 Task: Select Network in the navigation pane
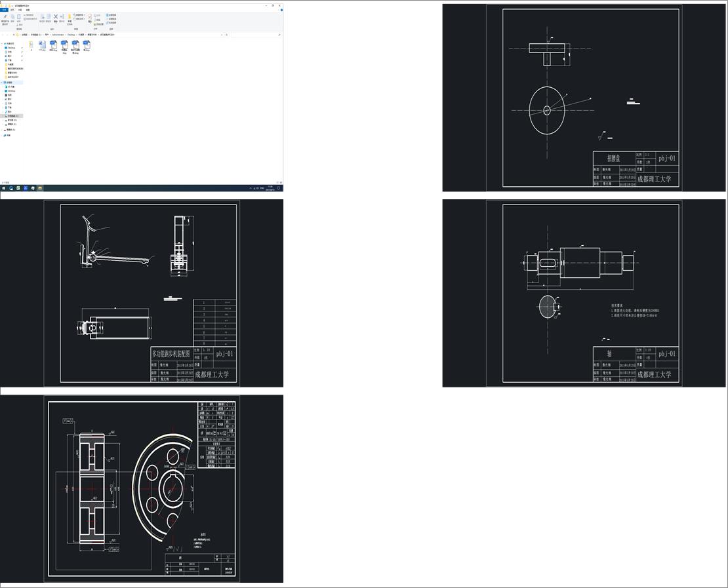point(9,136)
